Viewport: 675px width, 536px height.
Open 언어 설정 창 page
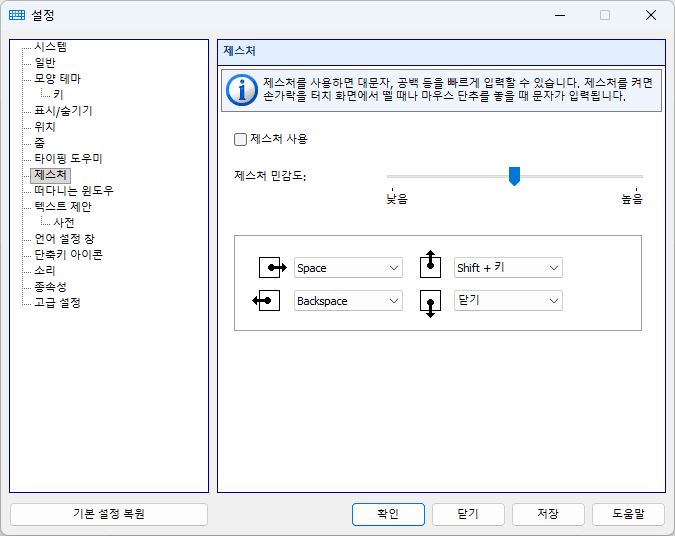click(x=65, y=239)
